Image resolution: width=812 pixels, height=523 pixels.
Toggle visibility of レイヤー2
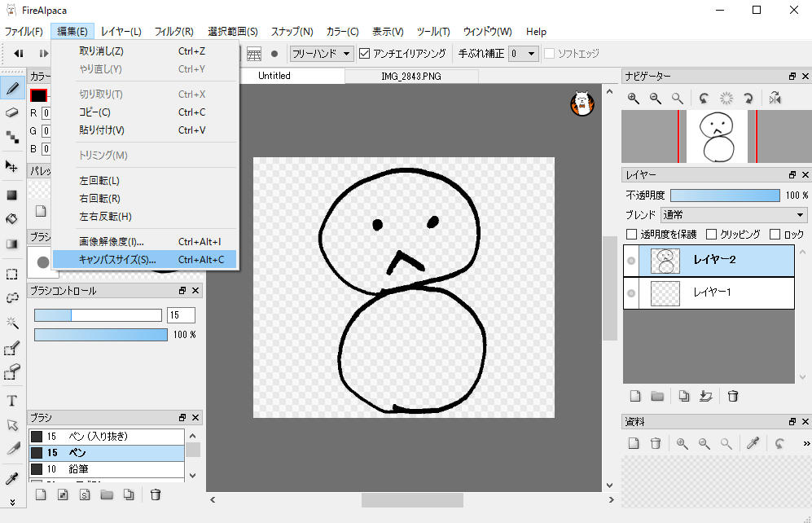tap(630, 261)
